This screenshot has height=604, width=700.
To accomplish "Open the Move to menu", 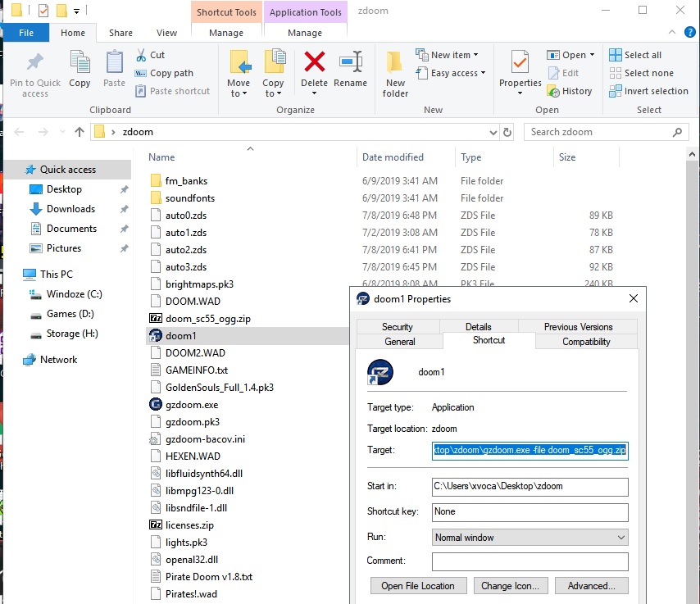I will [239, 74].
